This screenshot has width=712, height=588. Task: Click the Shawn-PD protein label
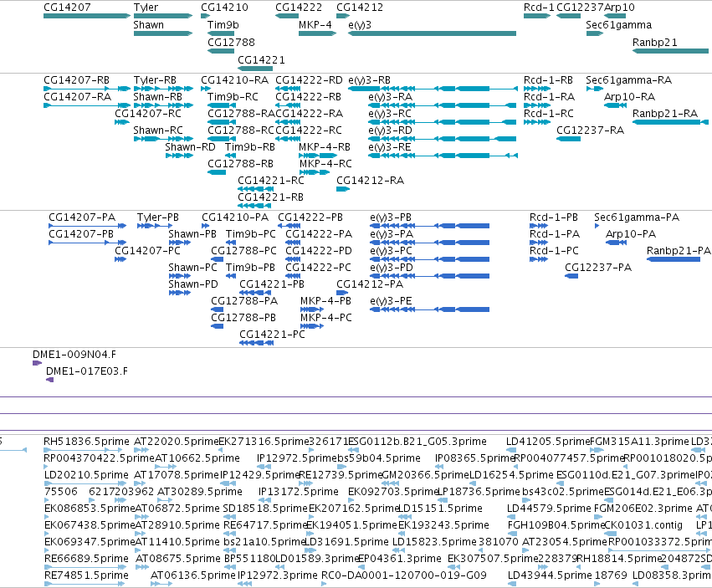193,284
